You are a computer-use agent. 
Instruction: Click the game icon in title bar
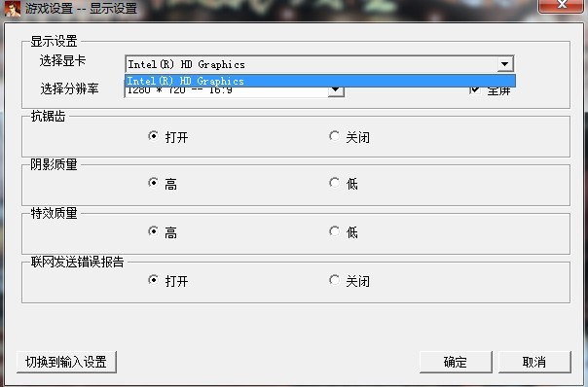point(13,8)
